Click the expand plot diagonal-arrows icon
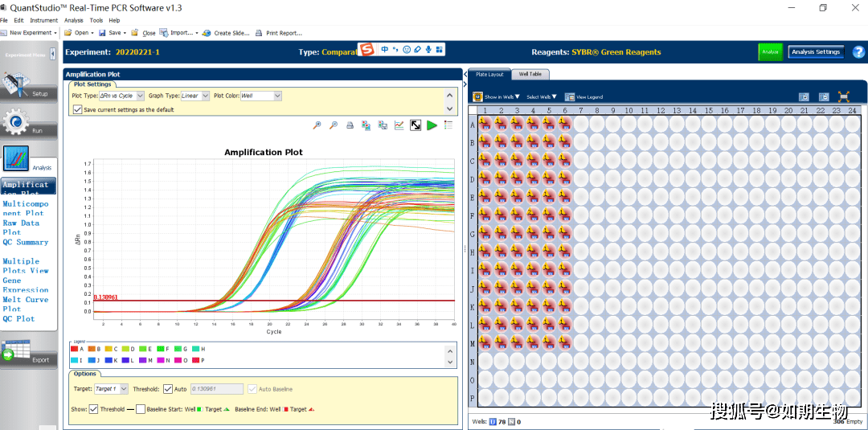Image resolution: width=868 pixels, height=430 pixels. [x=416, y=125]
